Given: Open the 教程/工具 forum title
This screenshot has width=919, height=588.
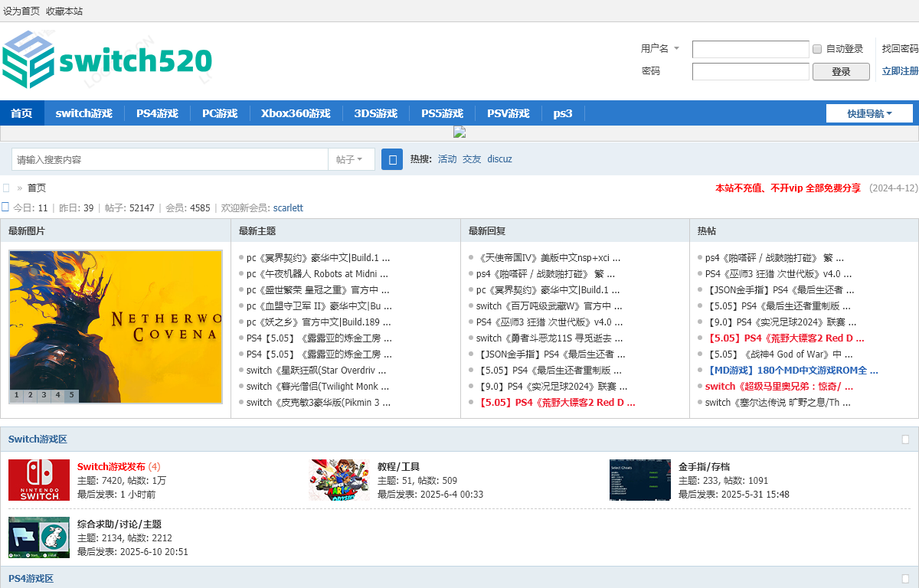Looking at the screenshot, I should point(398,466).
